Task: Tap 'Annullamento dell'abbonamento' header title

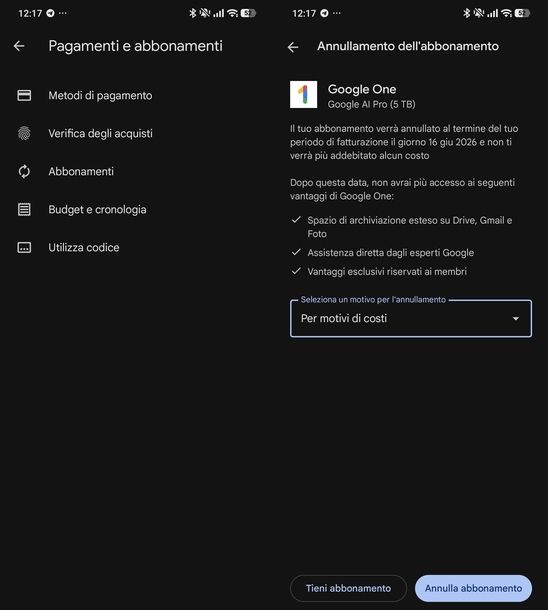Action: click(408, 46)
